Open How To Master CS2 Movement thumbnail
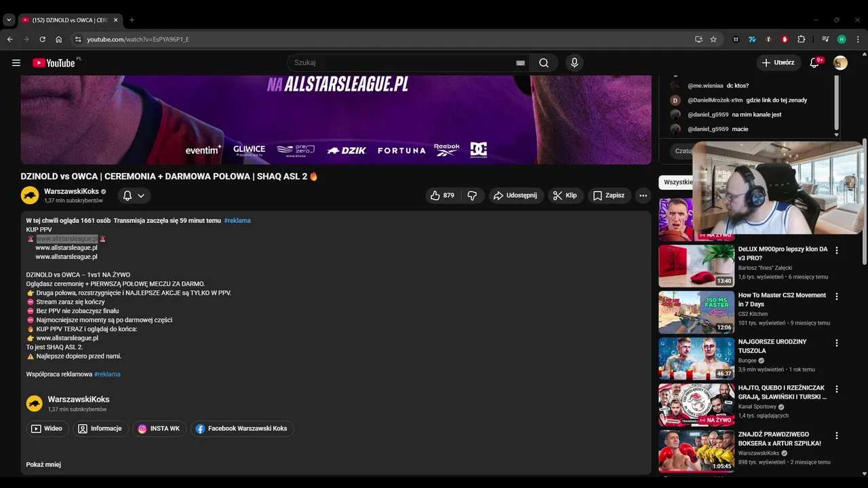The image size is (868, 488). (x=696, y=312)
